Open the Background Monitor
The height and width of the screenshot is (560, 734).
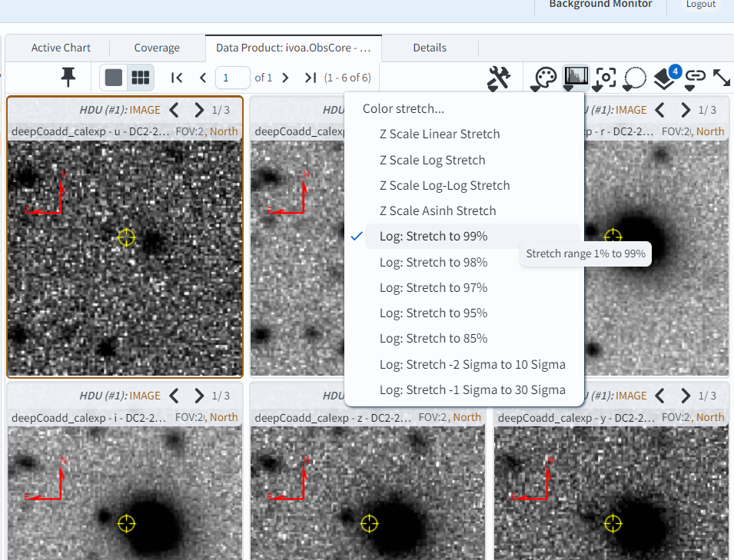point(600,5)
